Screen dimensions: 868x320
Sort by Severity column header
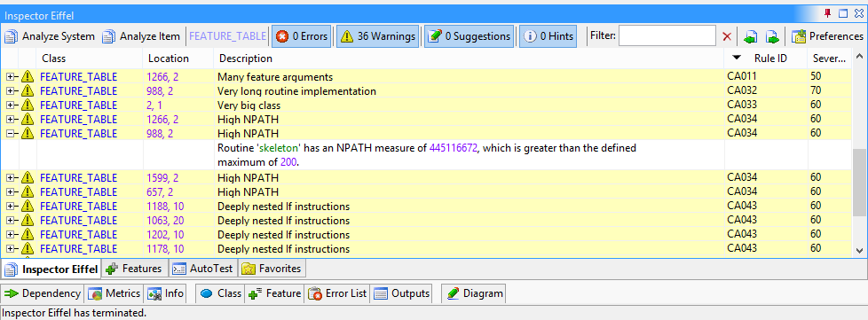point(829,58)
